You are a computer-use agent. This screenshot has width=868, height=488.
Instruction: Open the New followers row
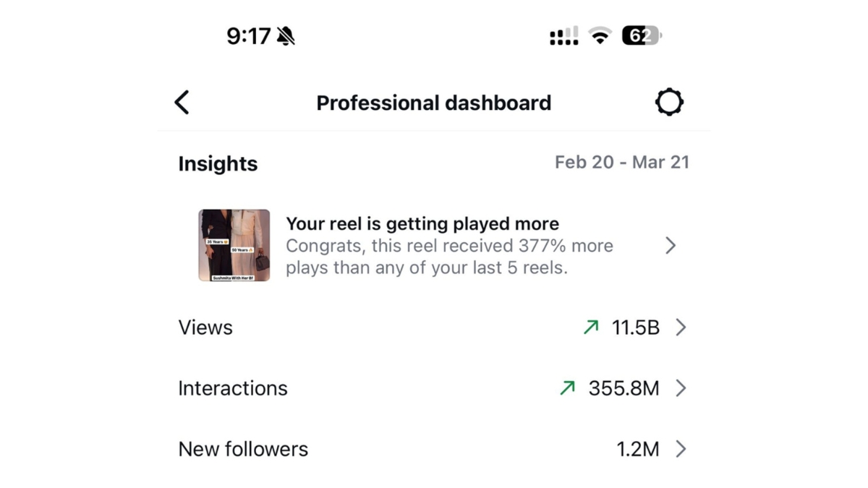(243, 449)
